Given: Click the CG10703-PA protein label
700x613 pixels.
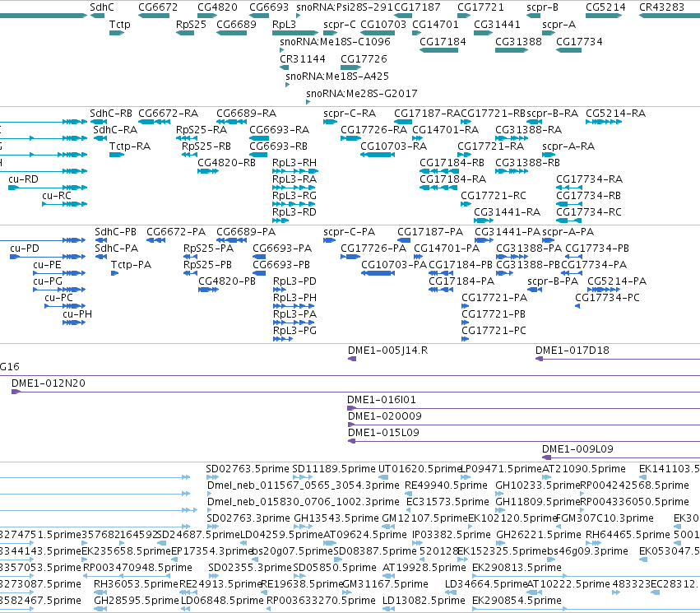Looking at the screenshot, I should click(x=394, y=265).
